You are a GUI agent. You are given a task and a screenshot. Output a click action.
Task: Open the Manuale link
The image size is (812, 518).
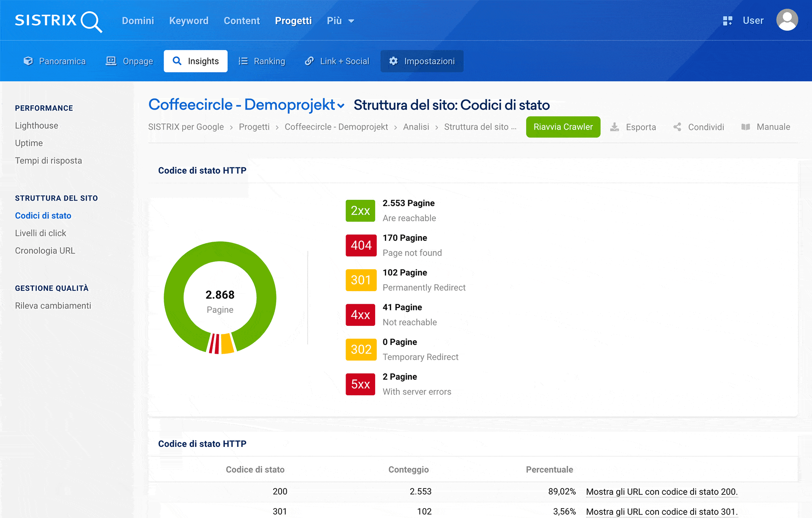[773, 127]
